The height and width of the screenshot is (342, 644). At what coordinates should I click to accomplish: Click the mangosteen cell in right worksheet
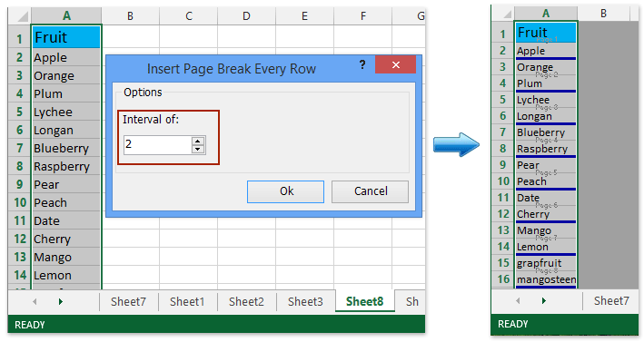click(546, 279)
